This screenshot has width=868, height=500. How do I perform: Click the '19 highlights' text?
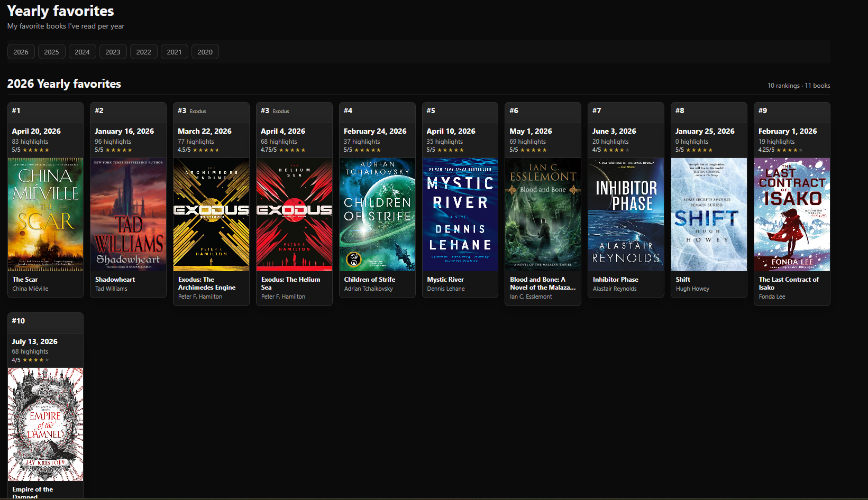click(776, 142)
